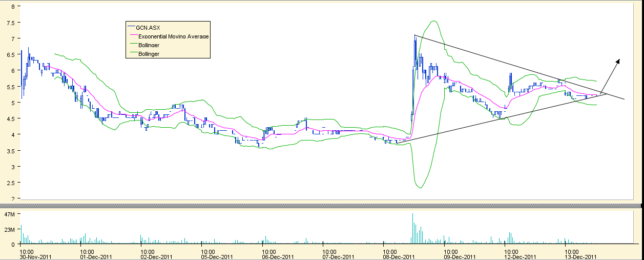Click the 2.5 price axis label
The height and width of the screenshot is (260, 644).
coord(11,183)
